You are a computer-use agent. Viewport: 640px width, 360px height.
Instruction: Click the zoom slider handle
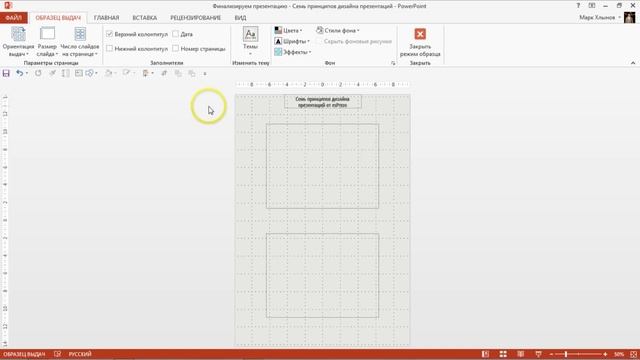566,354
